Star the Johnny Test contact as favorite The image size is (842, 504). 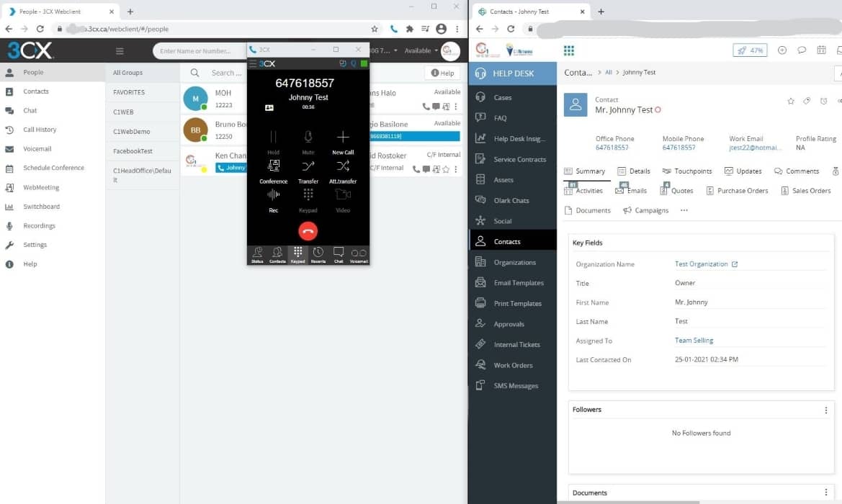(x=790, y=101)
